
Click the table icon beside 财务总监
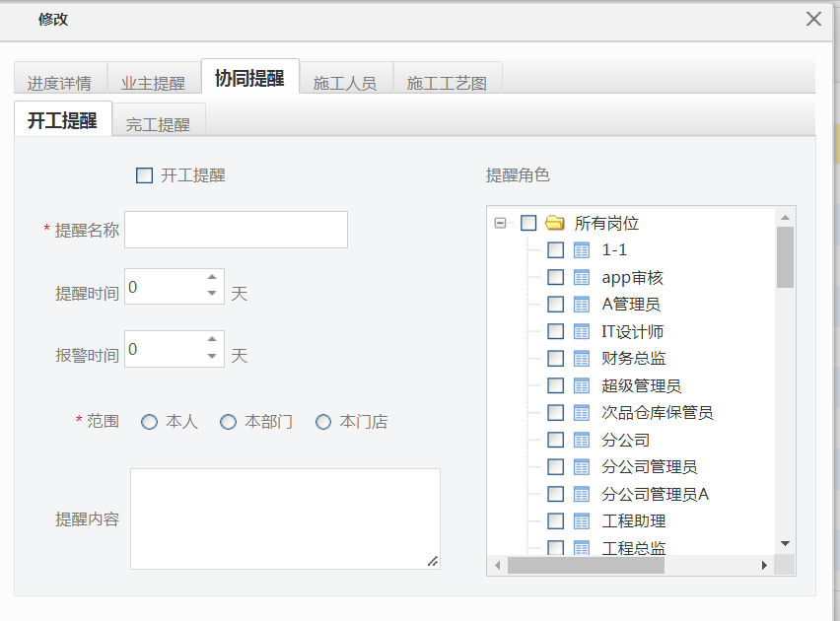click(582, 359)
